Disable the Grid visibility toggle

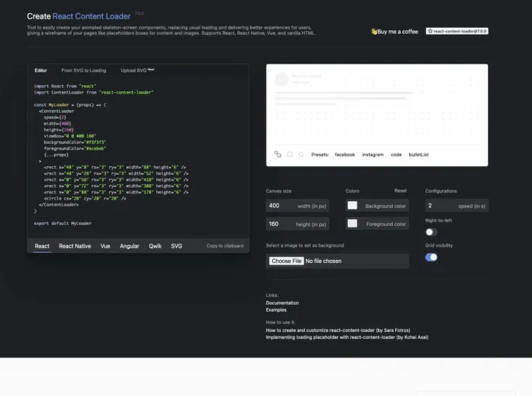(x=431, y=257)
